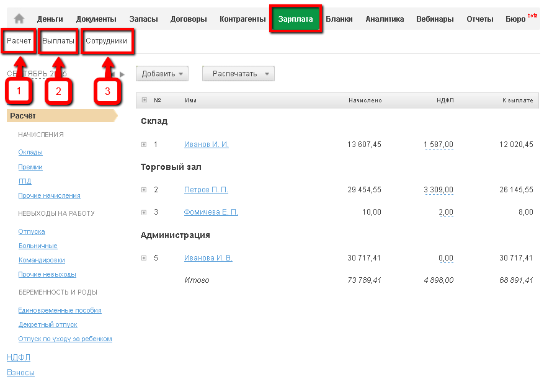Open the Деньги menu section
The image size is (552, 392).
50,19
